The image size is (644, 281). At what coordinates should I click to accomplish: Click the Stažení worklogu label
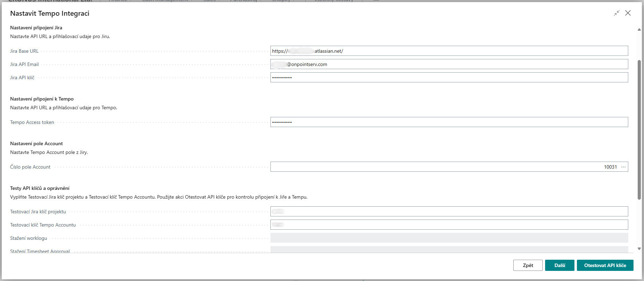pyautogui.click(x=28, y=238)
